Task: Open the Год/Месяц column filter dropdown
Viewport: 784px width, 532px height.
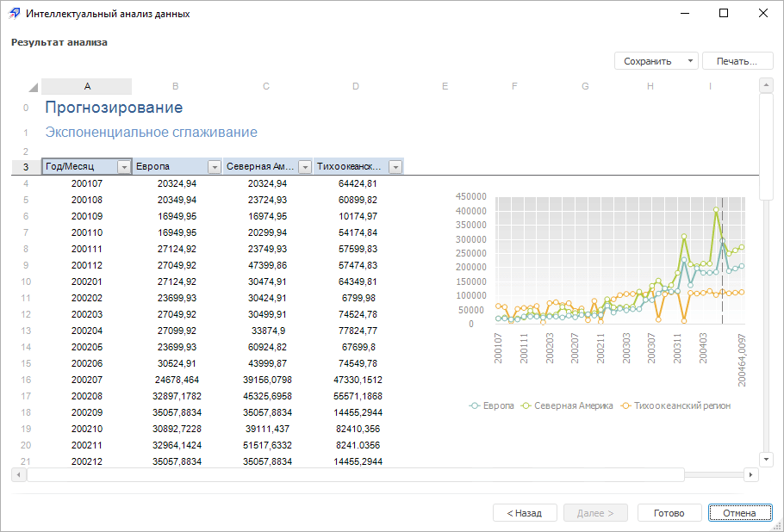Action: [124, 167]
